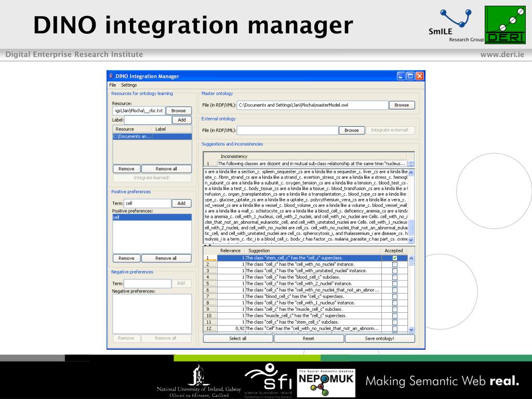Screen dimensions: 532x399
Task: Accept the muscle_cell_c subclass suggestion
Action: point(395,310)
